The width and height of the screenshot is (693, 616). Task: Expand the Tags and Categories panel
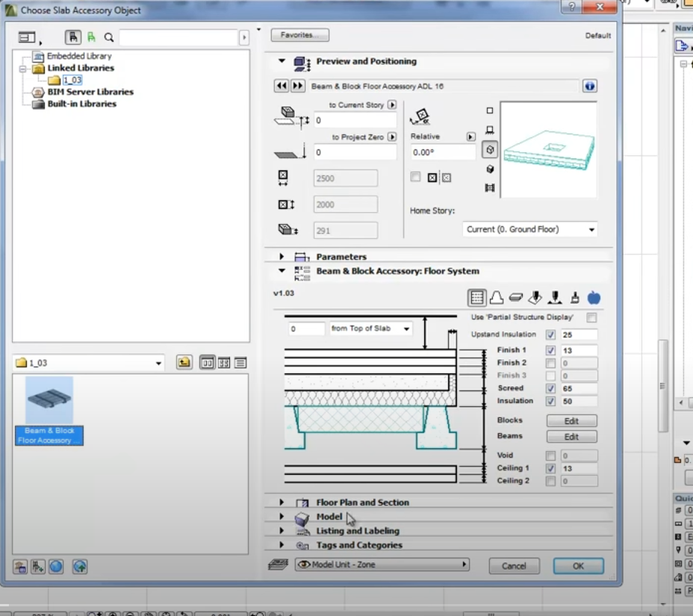click(282, 545)
